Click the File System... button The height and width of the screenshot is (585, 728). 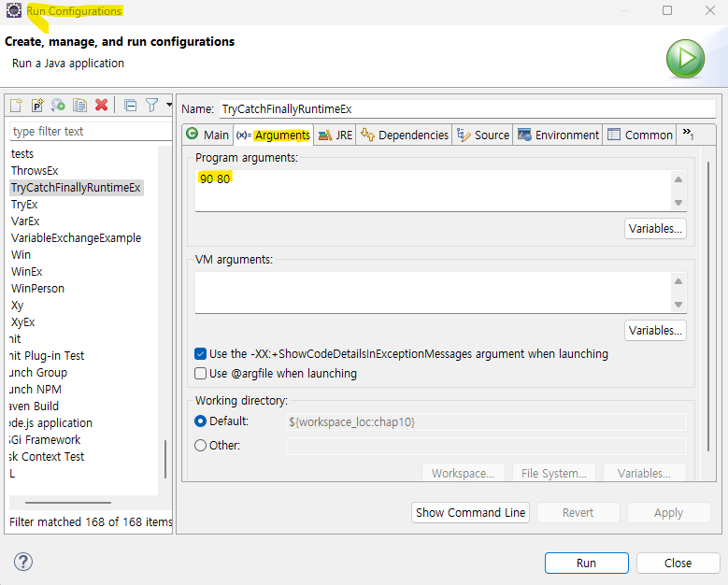(x=554, y=473)
